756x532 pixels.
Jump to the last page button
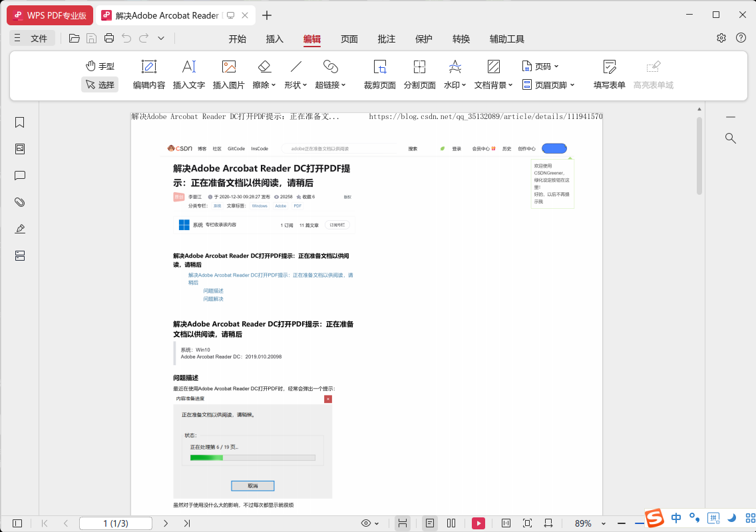[187, 523]
